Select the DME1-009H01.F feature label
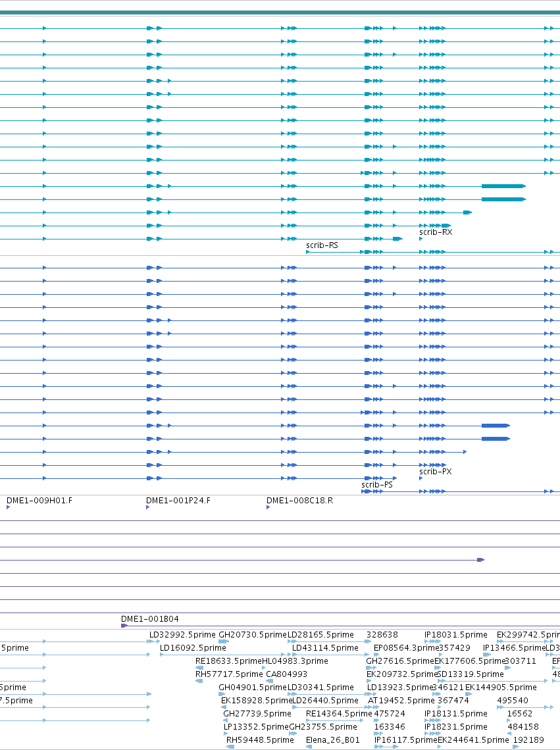The height and width of the screenshot is (750, 560). 39,501
